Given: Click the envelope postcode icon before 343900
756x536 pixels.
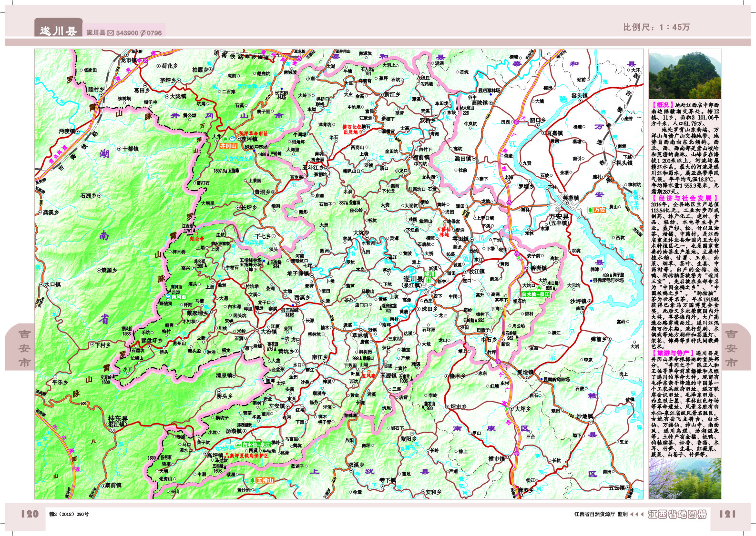Looking at the screenshot, I should [110, 33].
